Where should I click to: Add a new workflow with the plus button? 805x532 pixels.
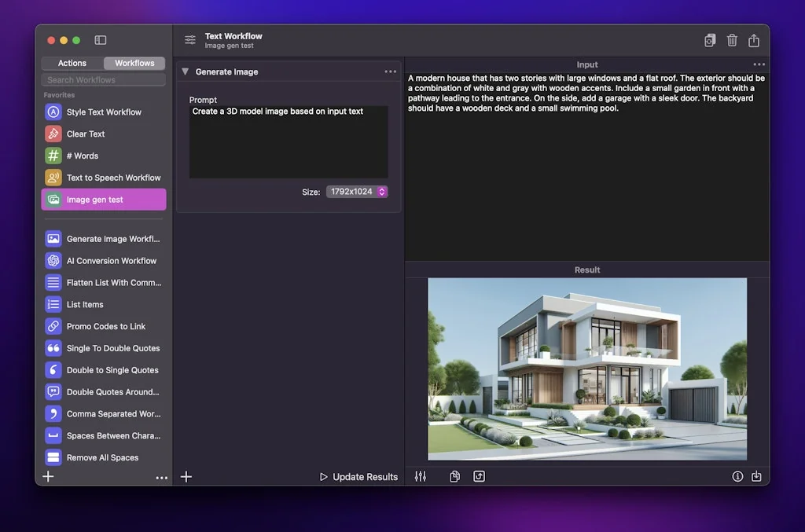(48, 476)
